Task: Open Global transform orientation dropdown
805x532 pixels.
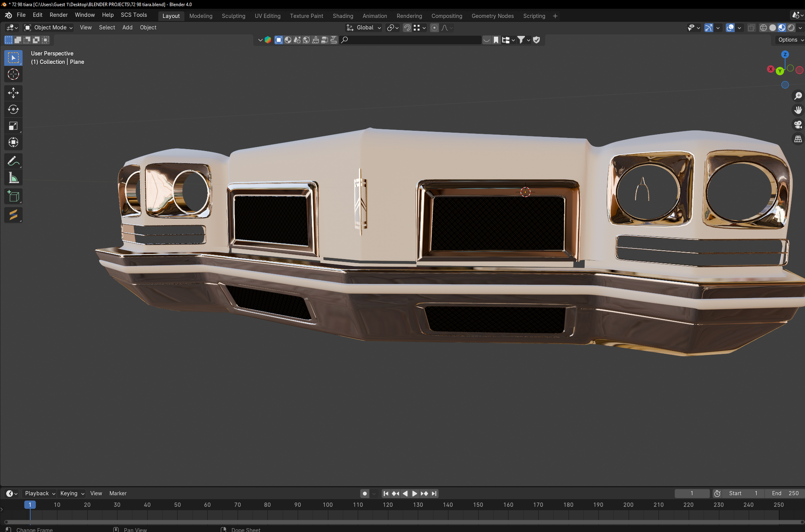Action: tap(364, 28)
